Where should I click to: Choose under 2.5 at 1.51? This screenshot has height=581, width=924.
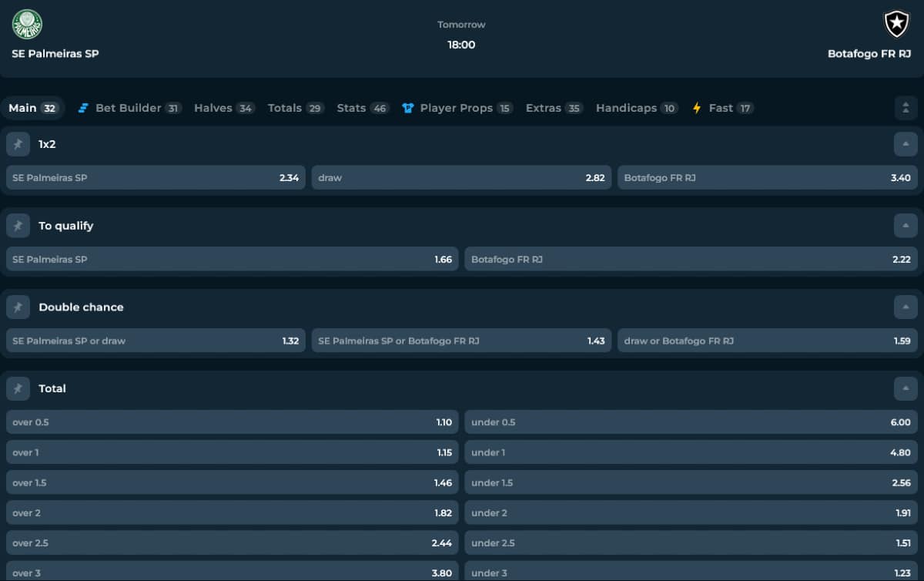pos(691,542)
